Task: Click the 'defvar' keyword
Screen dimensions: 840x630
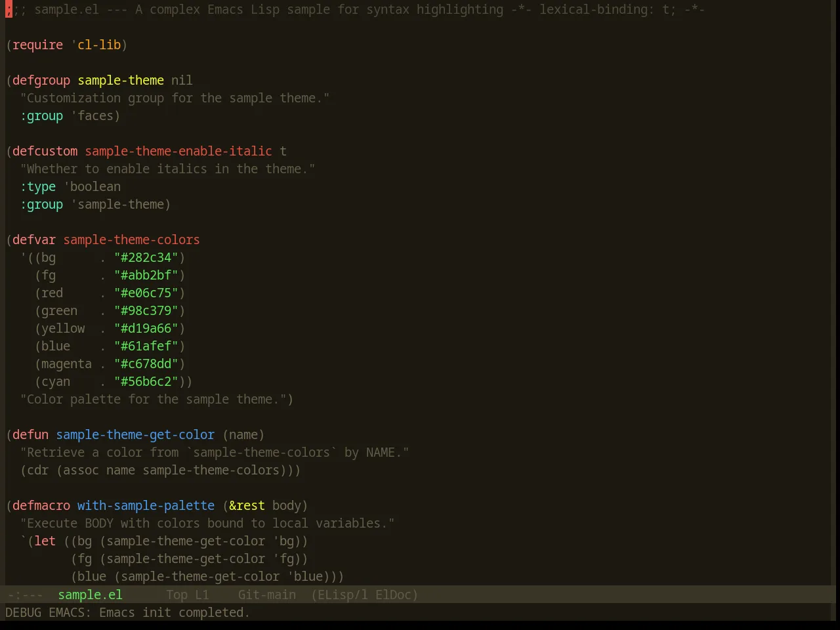Action: (x=34, y=240)
